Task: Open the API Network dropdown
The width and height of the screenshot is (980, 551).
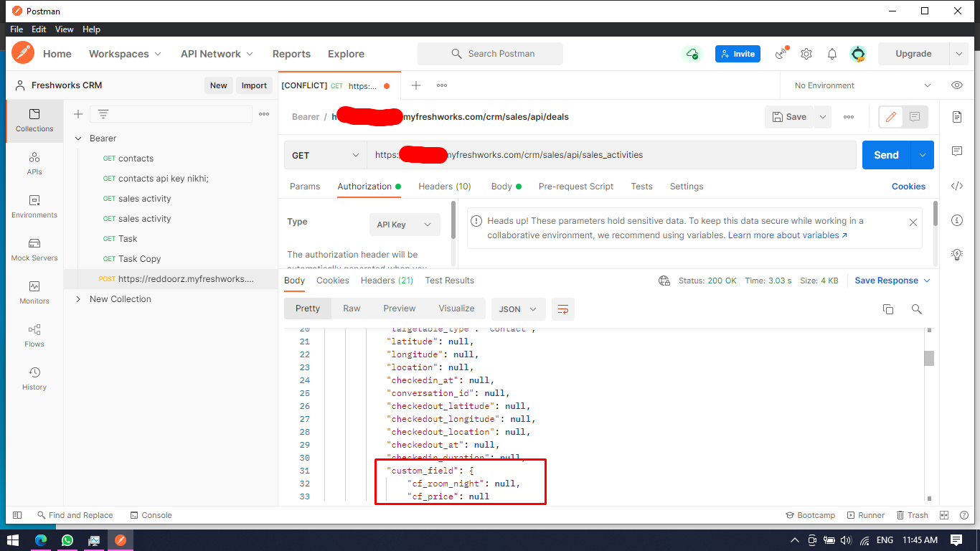Action: pyautogui.click(x=217, y=54)
